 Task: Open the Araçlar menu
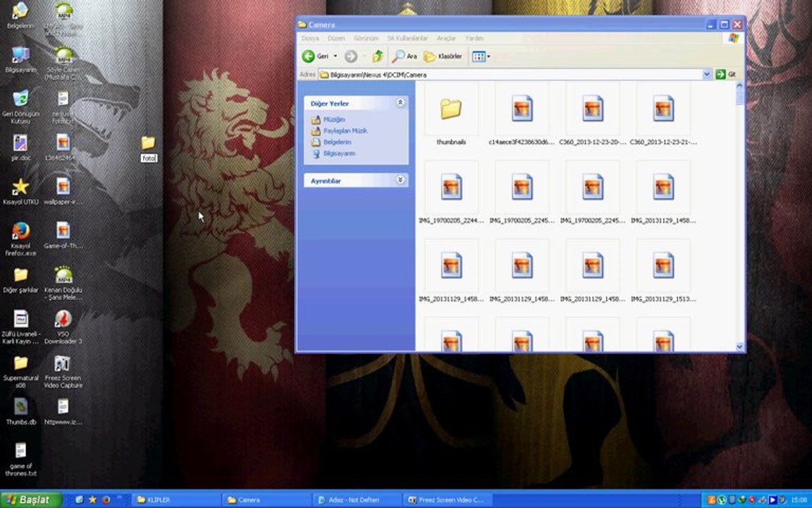446,38
